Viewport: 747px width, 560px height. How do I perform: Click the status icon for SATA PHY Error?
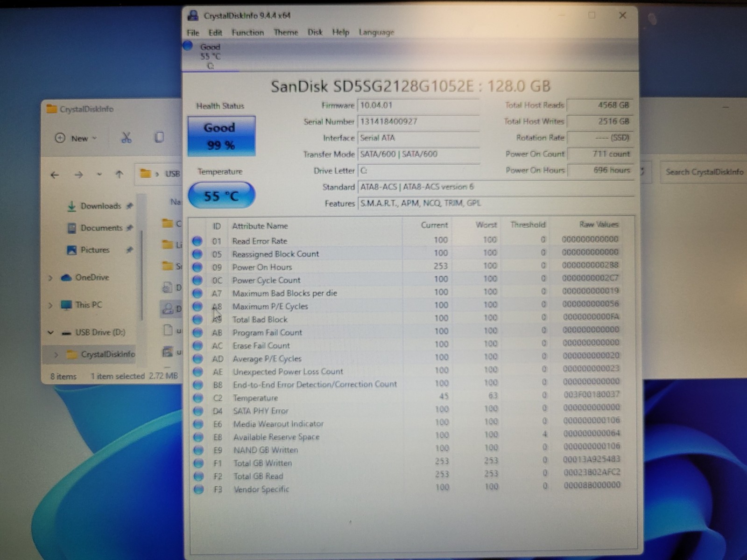click(x=198, y=411)
